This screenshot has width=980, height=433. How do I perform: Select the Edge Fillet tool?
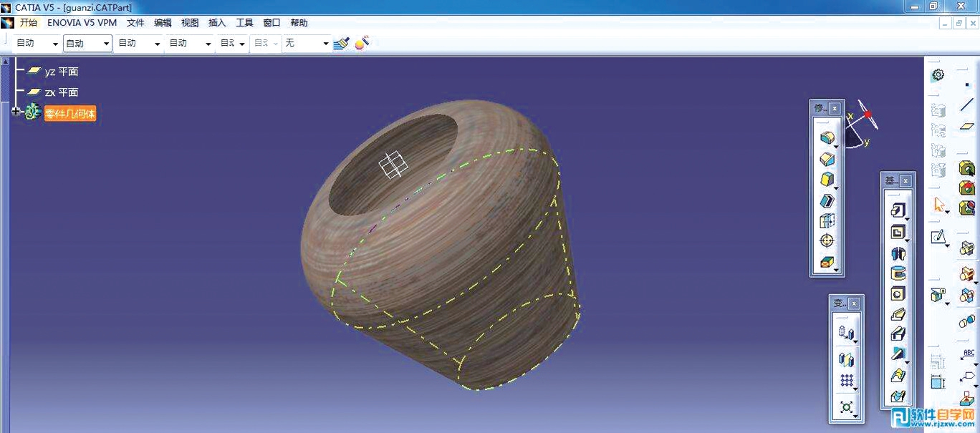pyautogui.click(x=827, y=137)
